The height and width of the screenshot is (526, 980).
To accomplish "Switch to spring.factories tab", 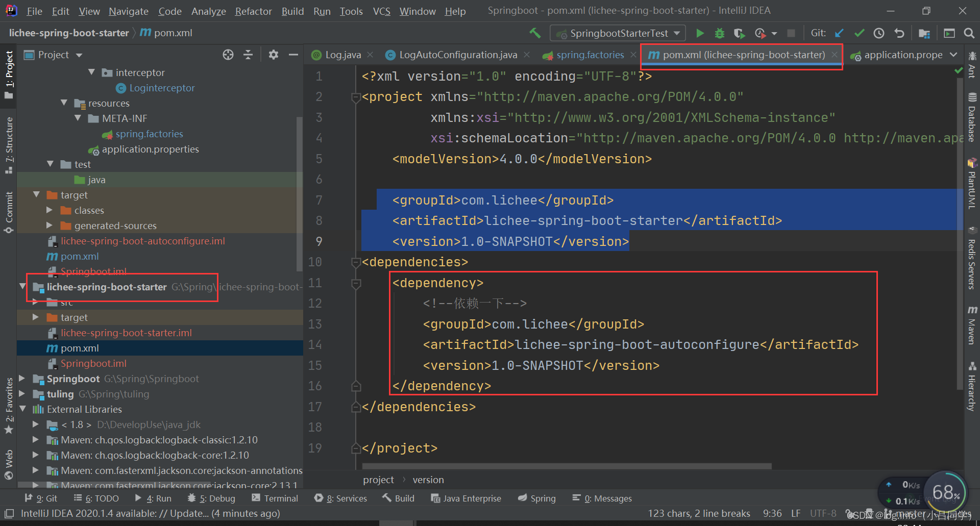I will [x=590, y=55].
